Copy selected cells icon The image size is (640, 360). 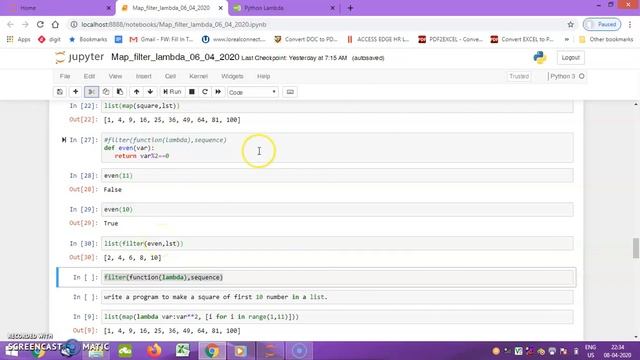click(x=106, y=92)
